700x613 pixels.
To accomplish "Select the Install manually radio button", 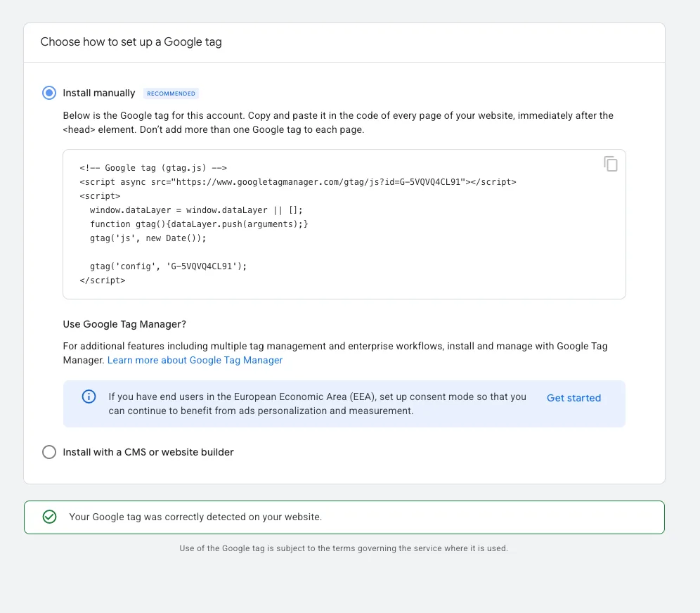I will pyautogui.click(x=49, y=93).
